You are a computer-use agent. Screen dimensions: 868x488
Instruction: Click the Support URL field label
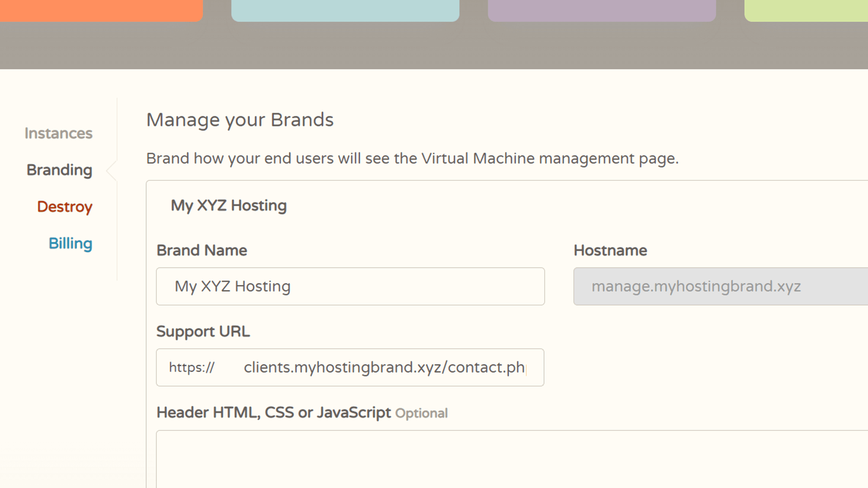[x=203, y=331]
